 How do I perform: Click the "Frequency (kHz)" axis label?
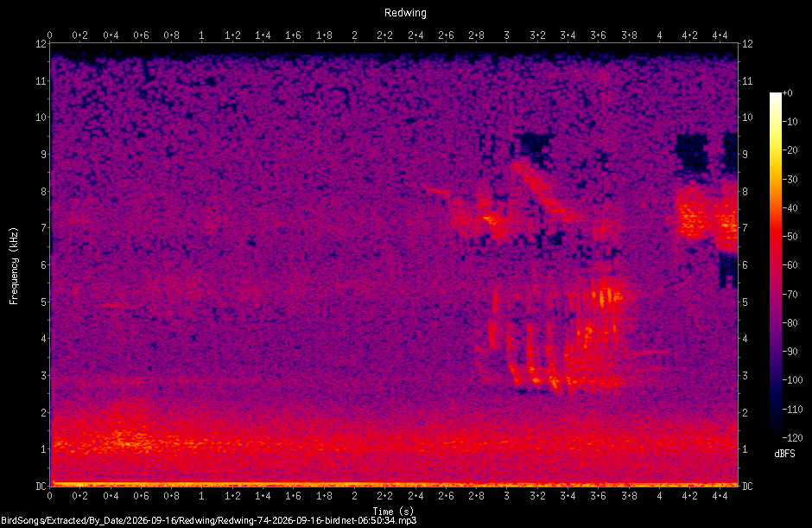click(14, 266)
